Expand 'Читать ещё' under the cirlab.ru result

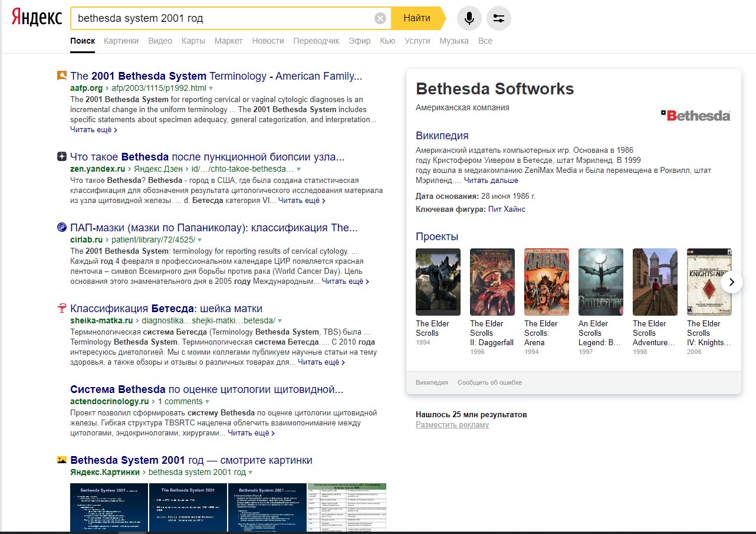point(346,281)
